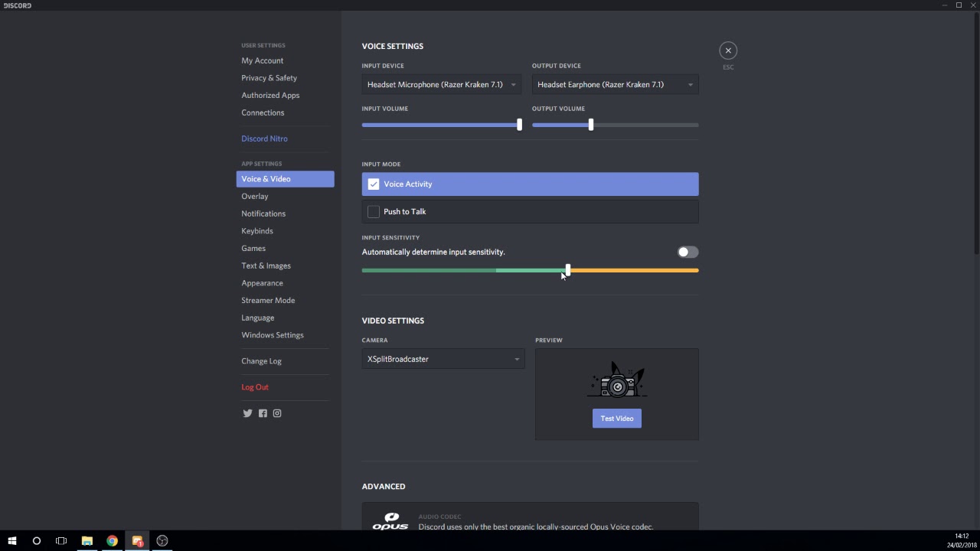Open Cortana search circle in taskbar

tap(37, 541)
